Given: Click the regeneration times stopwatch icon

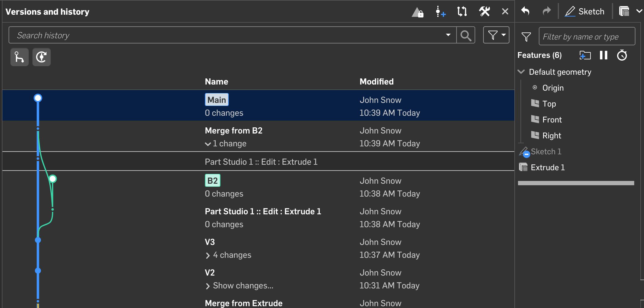Looking at the screenshot, I should pyautogui.click(x=622, y=55).
